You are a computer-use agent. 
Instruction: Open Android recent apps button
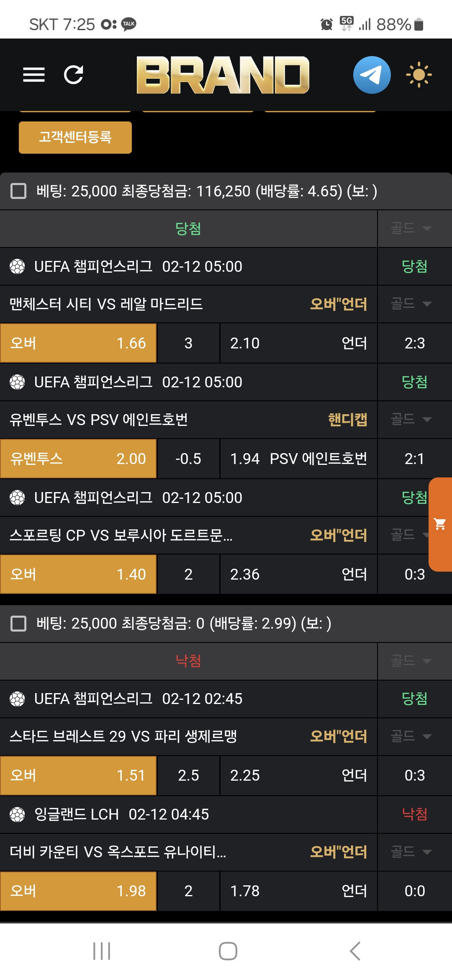[102, 951]
